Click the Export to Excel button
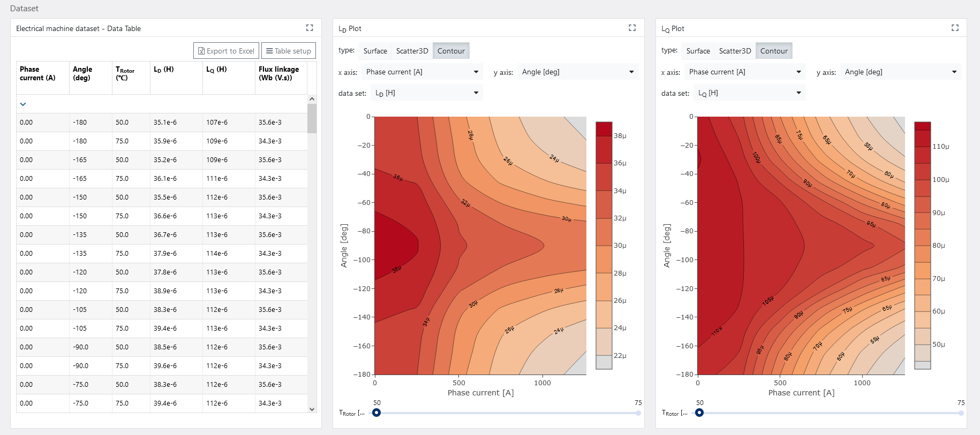The width and height of the screenshot is (980, 435). point(226,51)
